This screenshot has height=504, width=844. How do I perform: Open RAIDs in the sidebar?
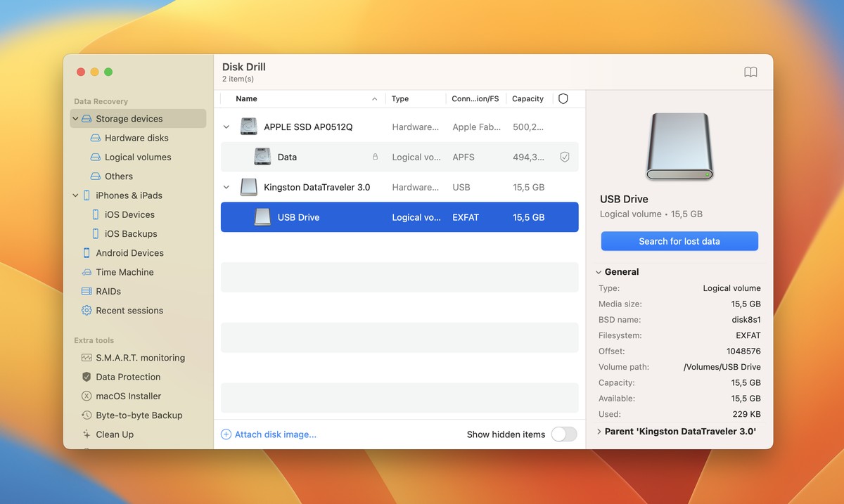click(x=108, y=291)
